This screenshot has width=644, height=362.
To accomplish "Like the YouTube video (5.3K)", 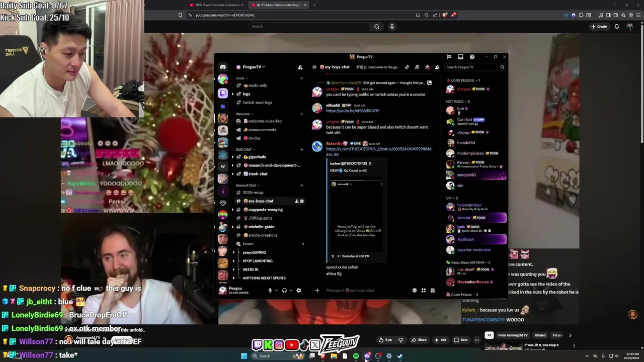I will pyautogui.click(x=385, y=340).
